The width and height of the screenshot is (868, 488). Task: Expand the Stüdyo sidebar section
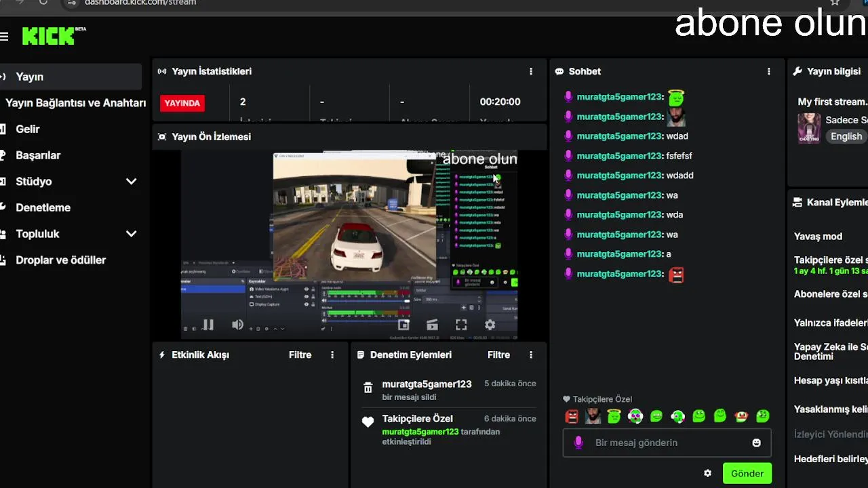click(131, 182)
